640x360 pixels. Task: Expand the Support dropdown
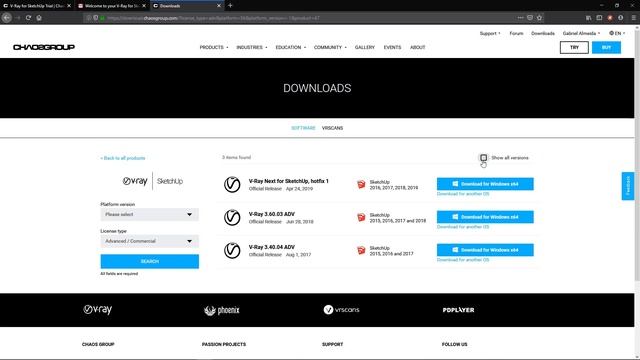pos(490,33)
